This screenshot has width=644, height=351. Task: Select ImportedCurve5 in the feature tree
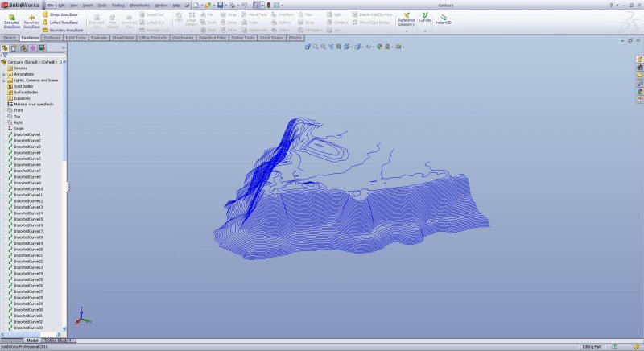click(x=27, y=159)
